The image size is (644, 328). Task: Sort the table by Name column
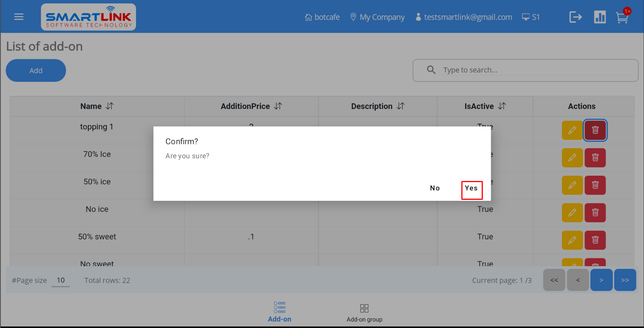coord(110,106)
